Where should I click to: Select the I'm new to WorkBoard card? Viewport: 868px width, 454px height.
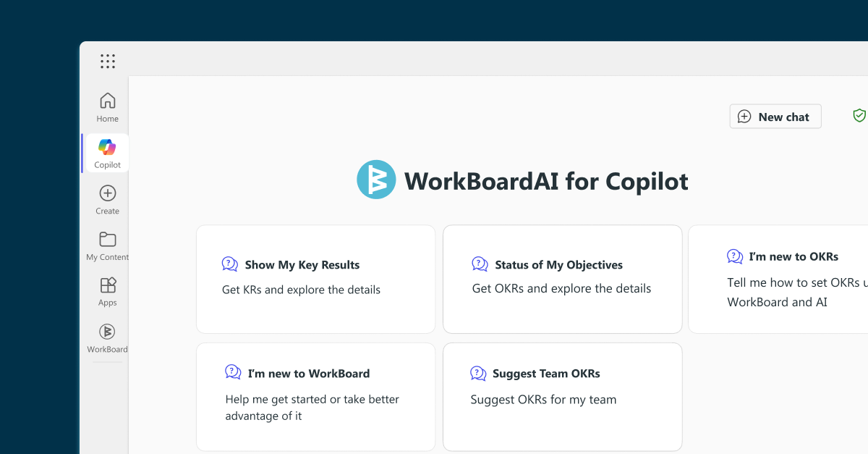point(315,397)
